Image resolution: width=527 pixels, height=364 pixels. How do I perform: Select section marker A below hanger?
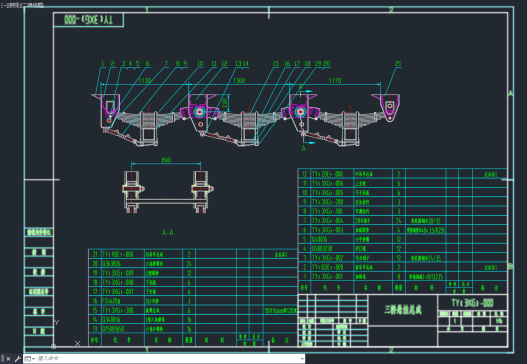(303, 148)
